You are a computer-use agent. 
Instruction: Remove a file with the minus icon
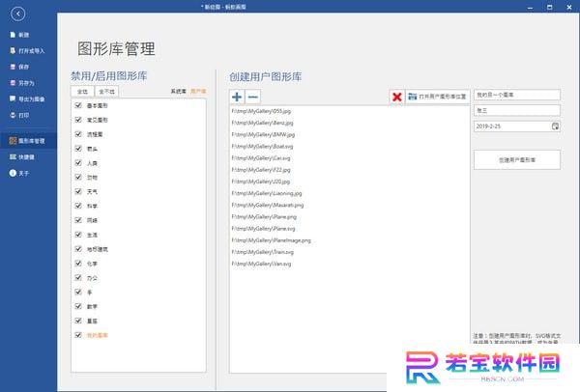tap(253, 97)
